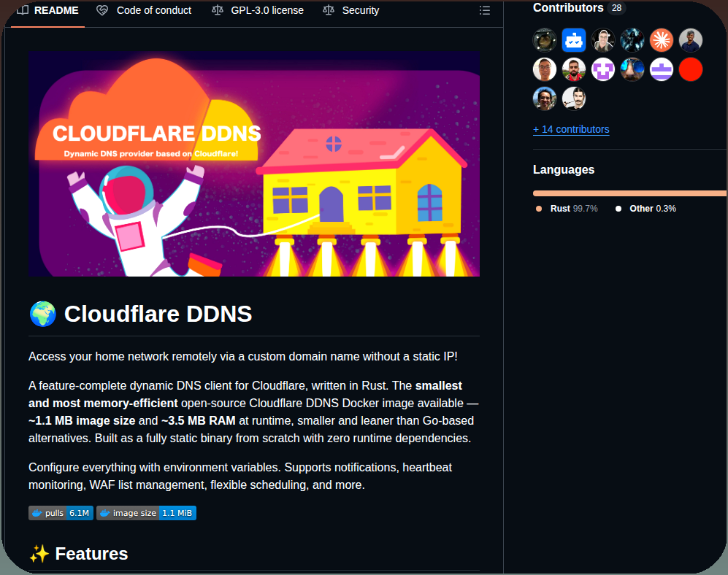Click the image size 1.1 MiB badge
This screenshot has width=728, height=575.
tap(146, 513)
